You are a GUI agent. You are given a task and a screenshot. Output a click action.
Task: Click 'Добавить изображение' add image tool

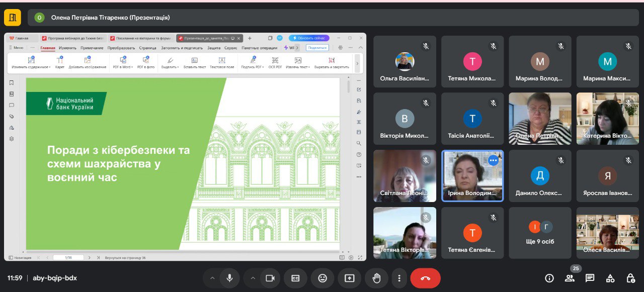88,63
